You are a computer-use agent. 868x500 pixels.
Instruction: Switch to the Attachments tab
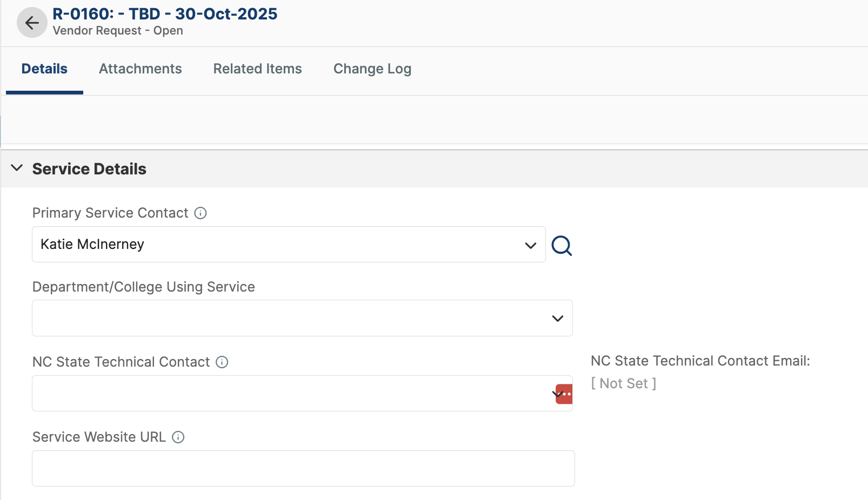tap(140, 69)
